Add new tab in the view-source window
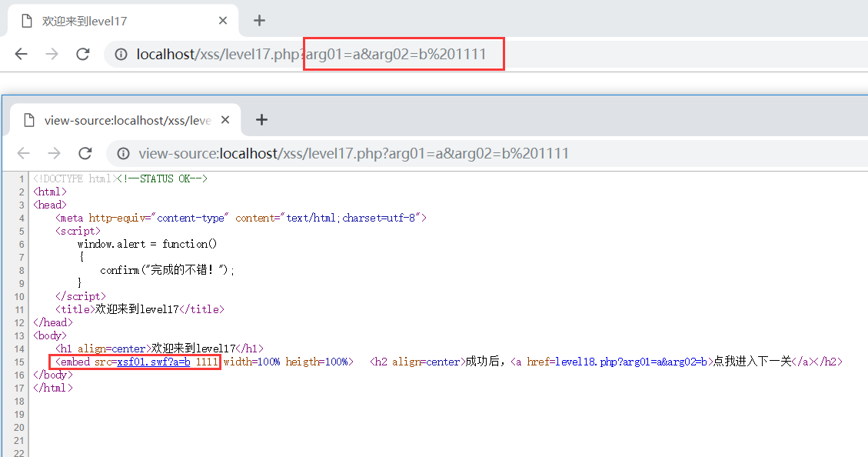This screenshot has height=457, width=868. [x=261, y=120]
